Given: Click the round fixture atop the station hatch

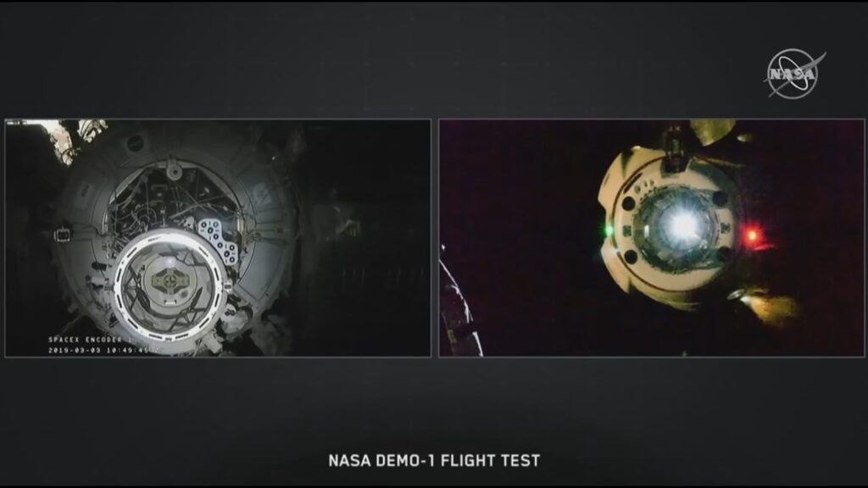Looking at the screenshot, I should 175,171.
